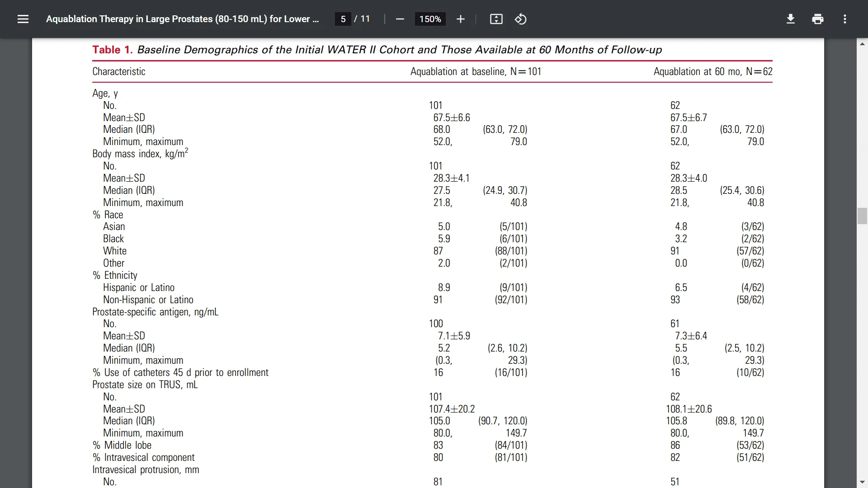Image resolution: width=868 pixels, height=488 pixels.
Task: Click the catheter use count (10/62)
Action: tap(750, 373)
